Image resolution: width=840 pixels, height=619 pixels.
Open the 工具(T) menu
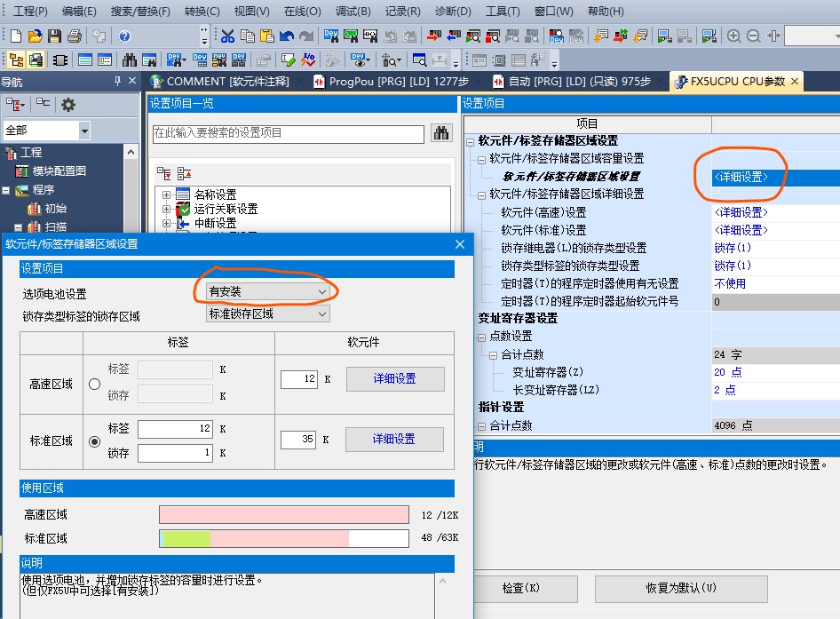(503, 12)
